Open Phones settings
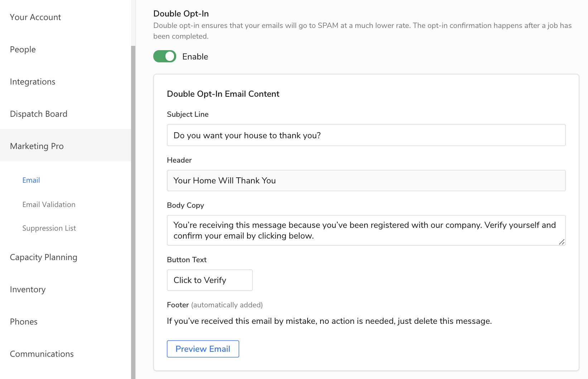The height and width of the screenshot is (379, 588). pos(24,322)
